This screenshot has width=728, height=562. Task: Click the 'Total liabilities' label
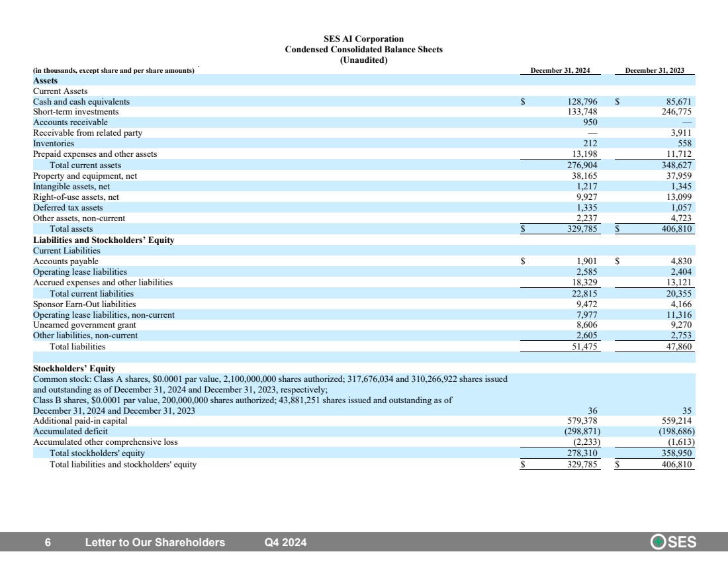click(77, 347)
